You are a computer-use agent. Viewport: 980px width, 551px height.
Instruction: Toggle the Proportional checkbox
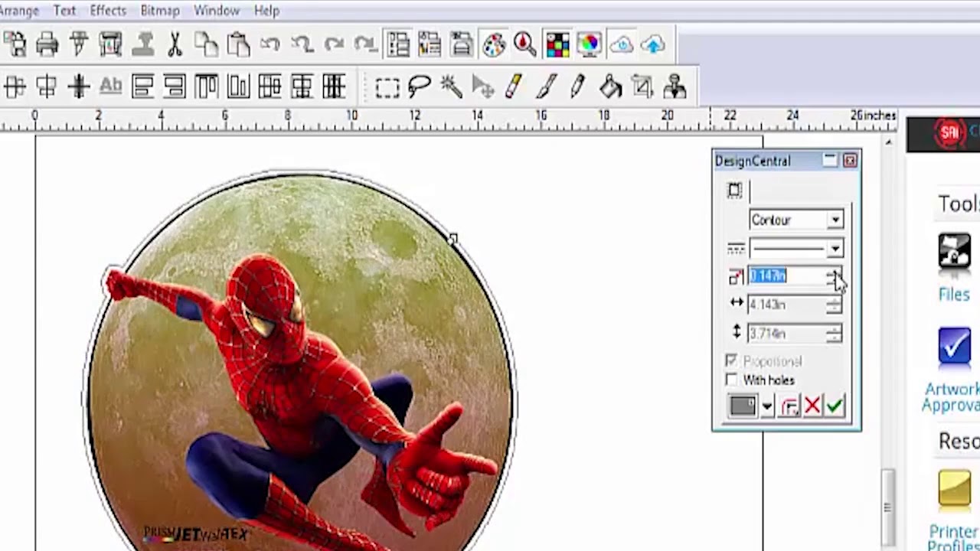[x=732, y=360]
